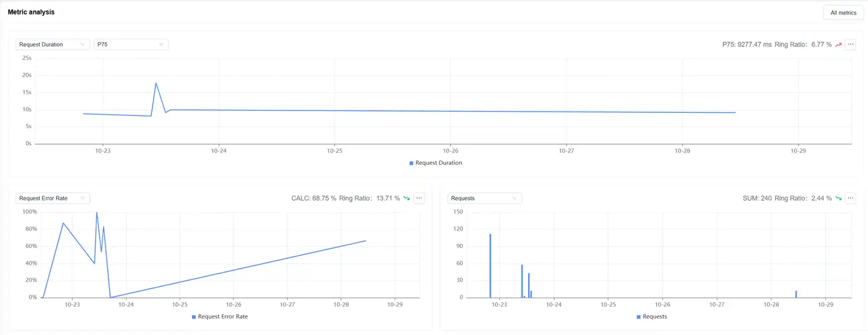This screenshot has height=335, width=868.
Task: Toggle Request Duration series via legend label
Action: coord(438,163)
